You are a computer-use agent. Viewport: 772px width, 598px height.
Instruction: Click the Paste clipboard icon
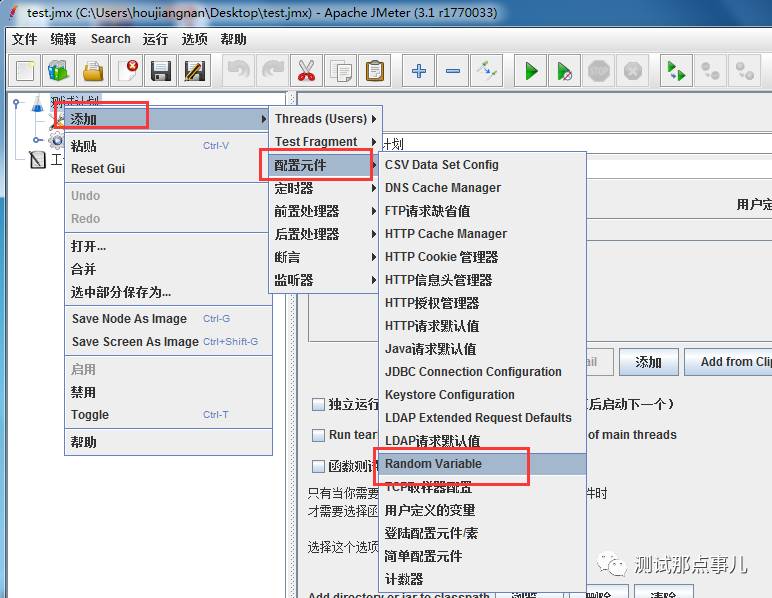375,71
